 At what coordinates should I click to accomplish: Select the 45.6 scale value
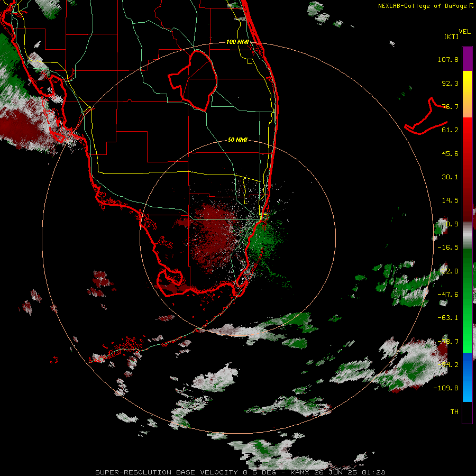450,153
